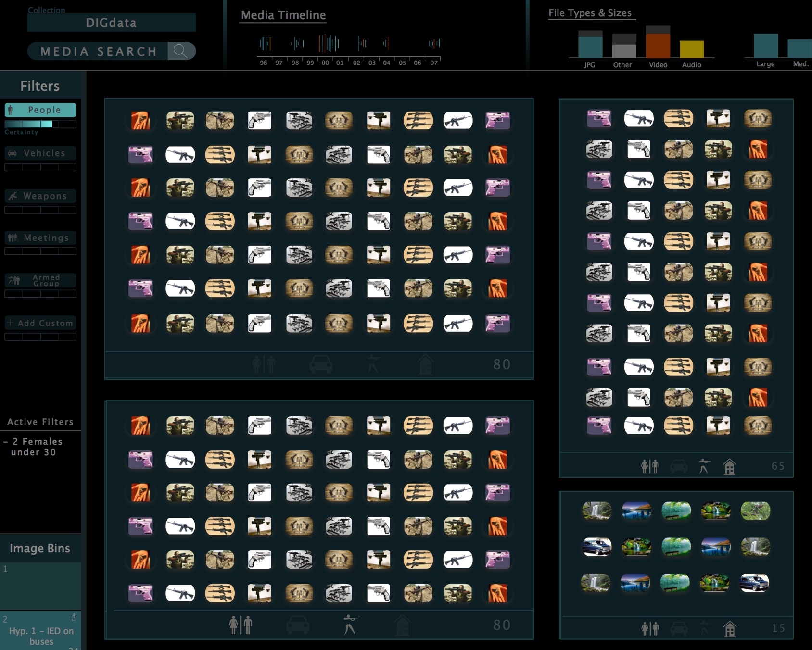Enable the Weapons filter

(40, 196)
